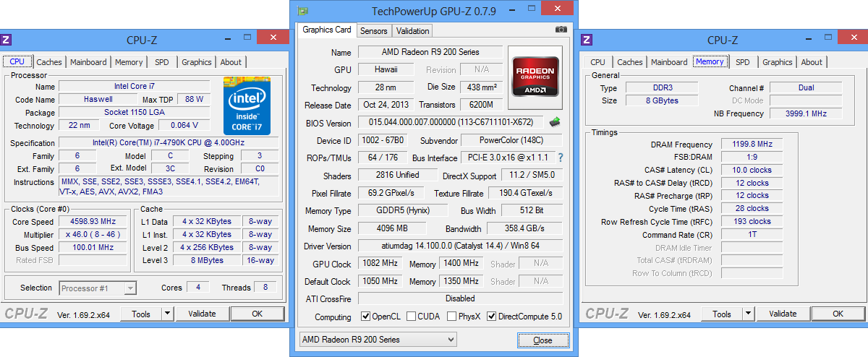Switch to Caches tab in right CPU-Z
The image size is (868, 357).
630,62
